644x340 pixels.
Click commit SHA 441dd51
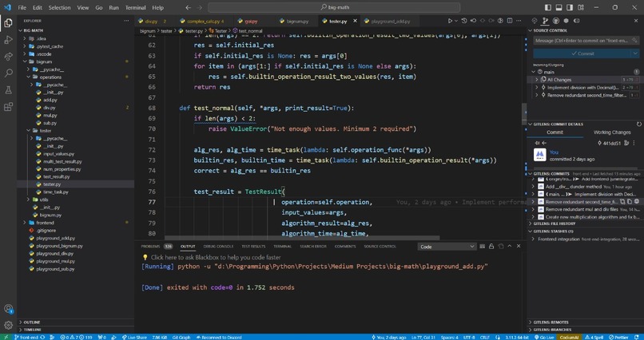610,143
